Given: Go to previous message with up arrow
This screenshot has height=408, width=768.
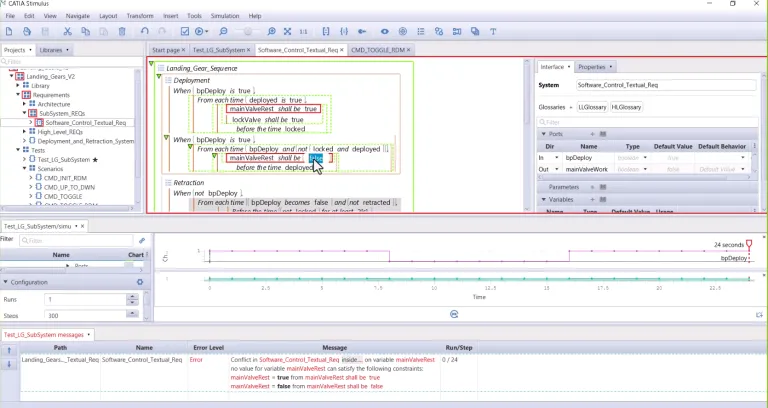Looking at the screenshot, I should pyautogui.click(x=9, y=350).
